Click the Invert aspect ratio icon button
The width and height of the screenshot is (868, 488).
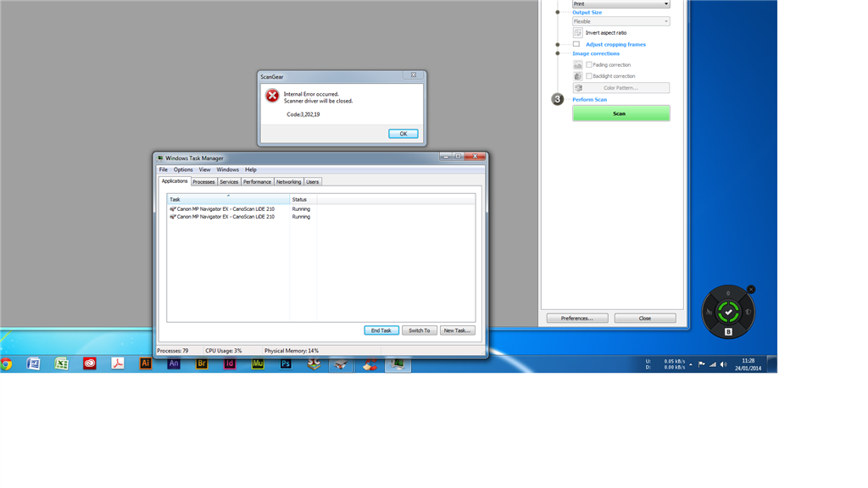point(578,33)
